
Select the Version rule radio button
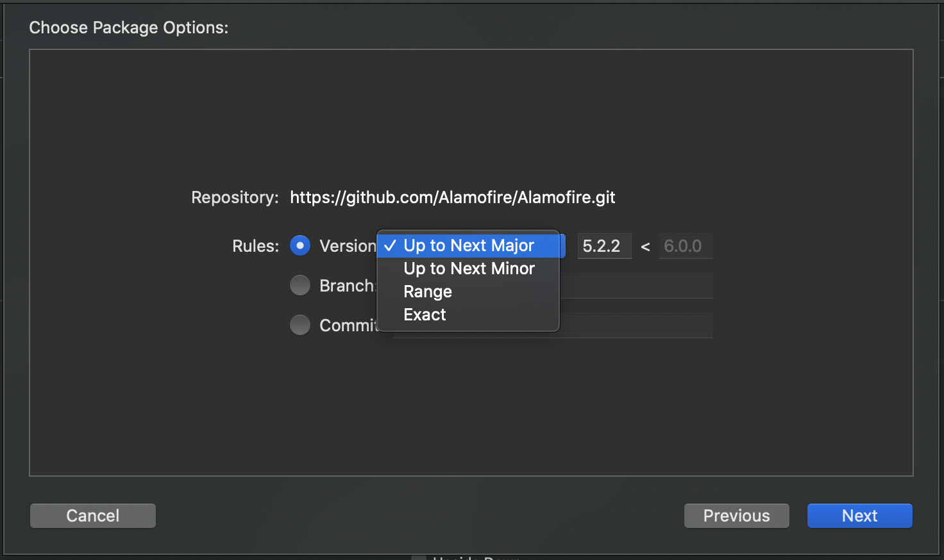click(300, 246)
